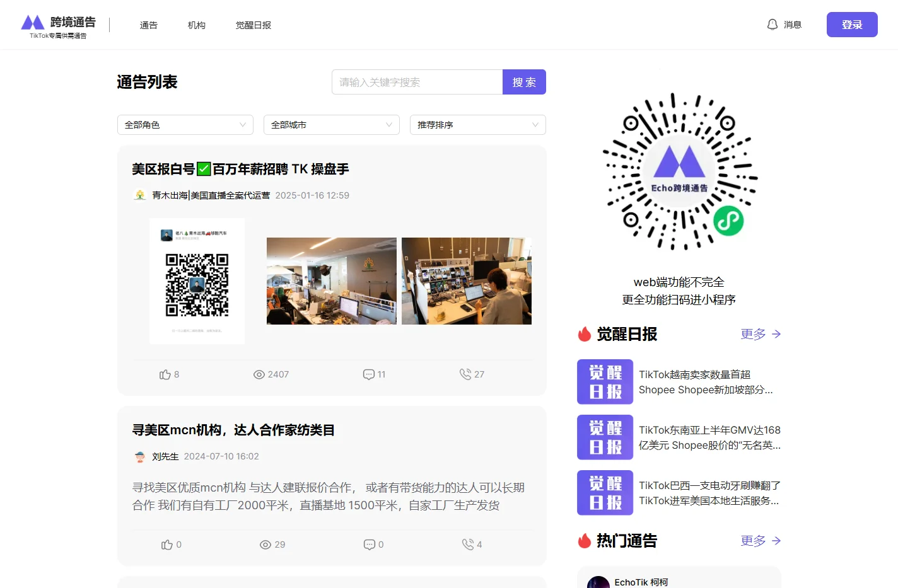Like the first post with 8 likes
Image resolution: width=898 pixels, height=588 pixels.
pos(165,374)
